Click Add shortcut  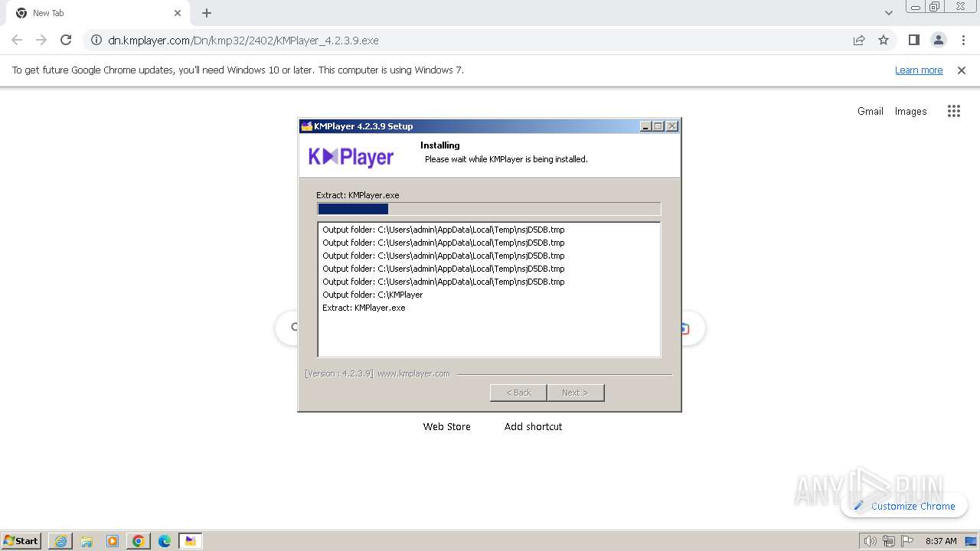pos(533,426)
